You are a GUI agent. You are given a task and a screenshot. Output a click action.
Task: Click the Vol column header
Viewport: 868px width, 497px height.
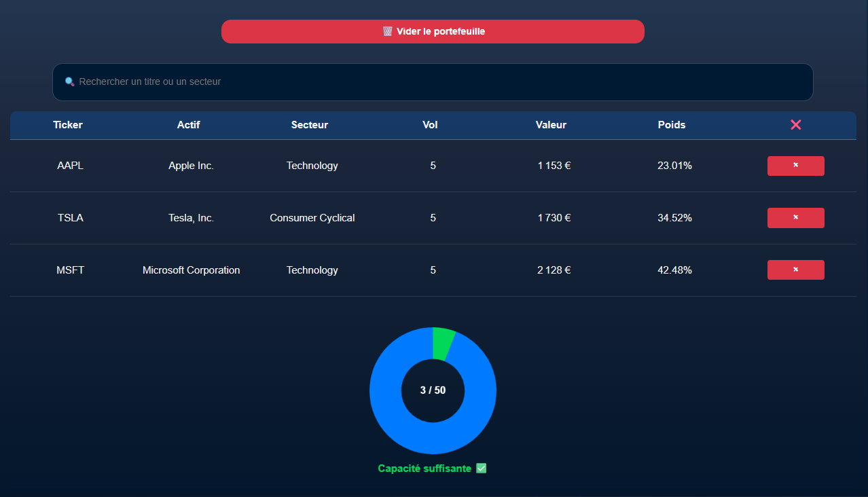click(x=430, y=125)
